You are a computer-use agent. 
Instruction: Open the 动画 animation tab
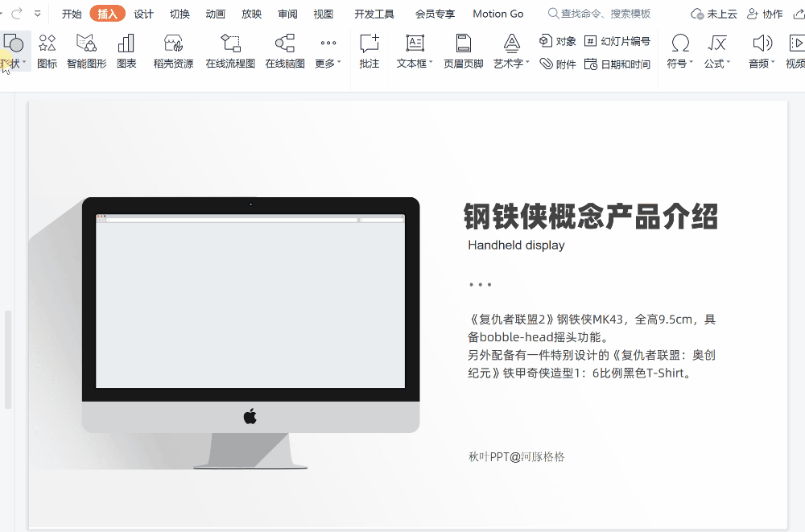pos(215,14)
